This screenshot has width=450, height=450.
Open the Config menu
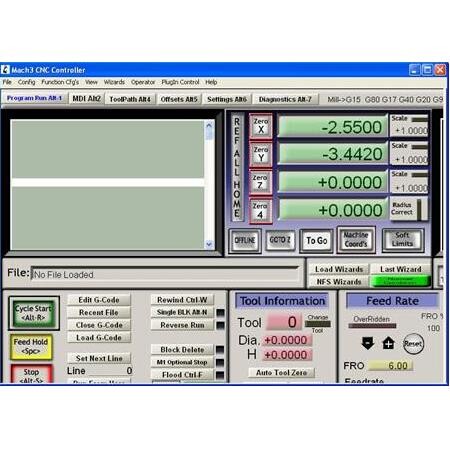click(x=26, y=82)
